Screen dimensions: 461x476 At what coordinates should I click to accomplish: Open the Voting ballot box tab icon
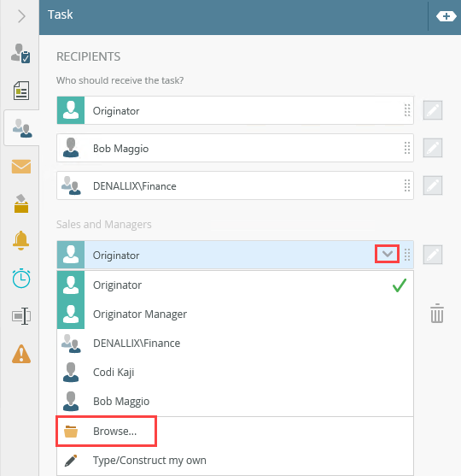point(21,203)
